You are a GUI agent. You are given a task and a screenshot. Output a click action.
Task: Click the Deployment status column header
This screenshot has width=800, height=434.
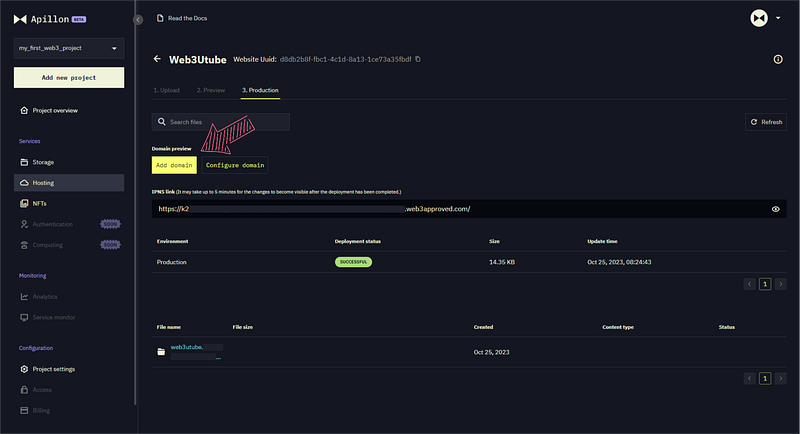pos(358,241)
